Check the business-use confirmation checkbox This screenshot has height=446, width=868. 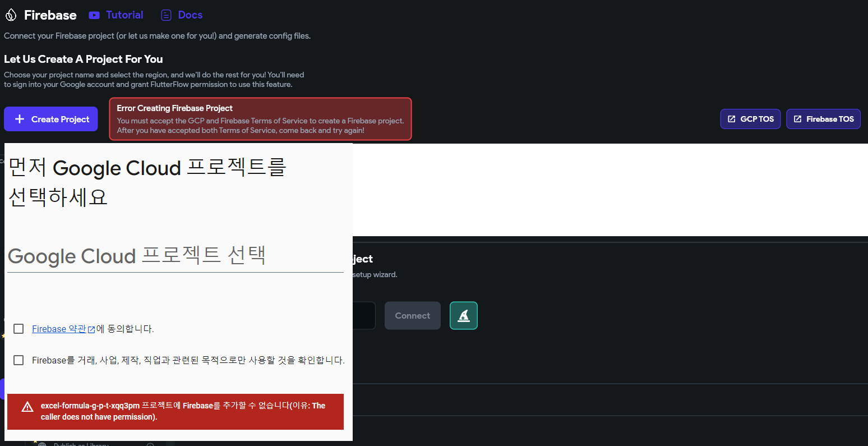(19, 360)
